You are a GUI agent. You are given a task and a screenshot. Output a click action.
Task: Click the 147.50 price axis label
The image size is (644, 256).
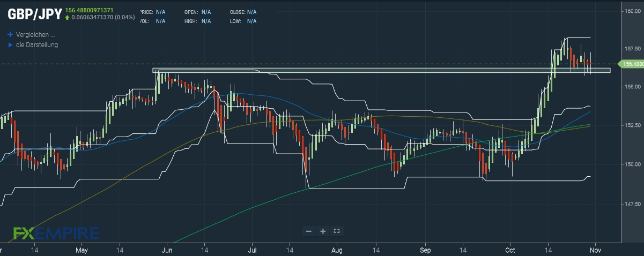point(634,204)
